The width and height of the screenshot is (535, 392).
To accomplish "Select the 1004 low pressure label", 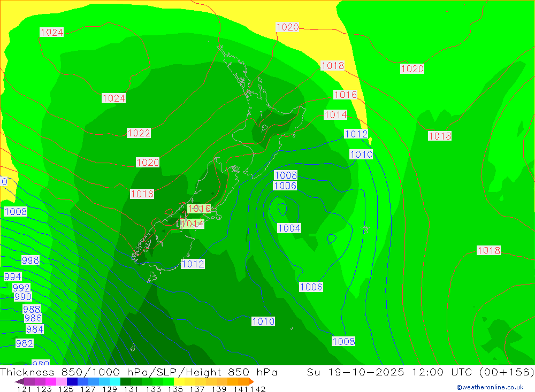I will pyautogui.click(x=289, y=228).
